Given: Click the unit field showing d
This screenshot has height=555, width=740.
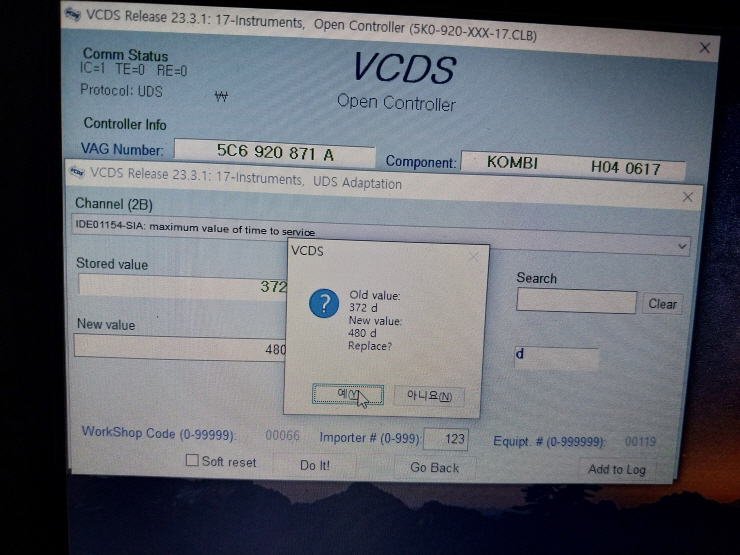Looking at the screenshot, I should (x=556, y=358).
